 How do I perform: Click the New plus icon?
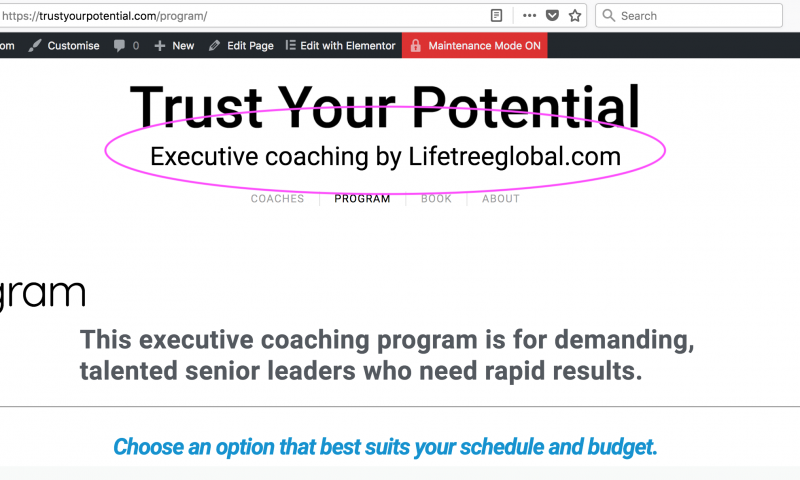pyautogui.click(x=160, y=46)
